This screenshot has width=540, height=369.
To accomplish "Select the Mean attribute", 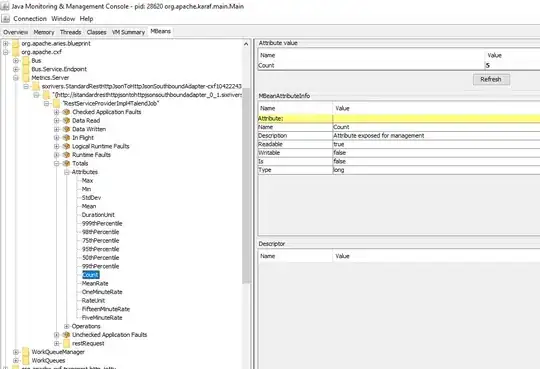I will (x=89, y=206).
